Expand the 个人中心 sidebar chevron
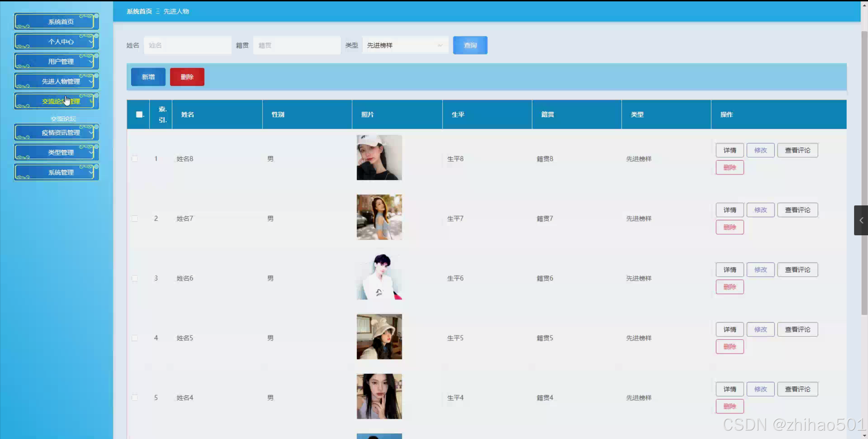The height and width of the screenshot is (439, 868). tap(91, 41)
